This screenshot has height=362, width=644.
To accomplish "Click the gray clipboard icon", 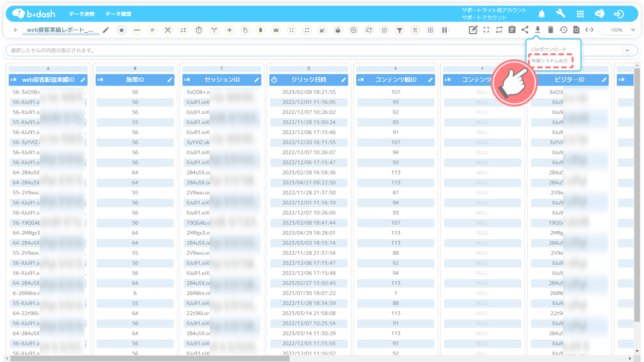I will pyautogui.click(x=512, y=30).
